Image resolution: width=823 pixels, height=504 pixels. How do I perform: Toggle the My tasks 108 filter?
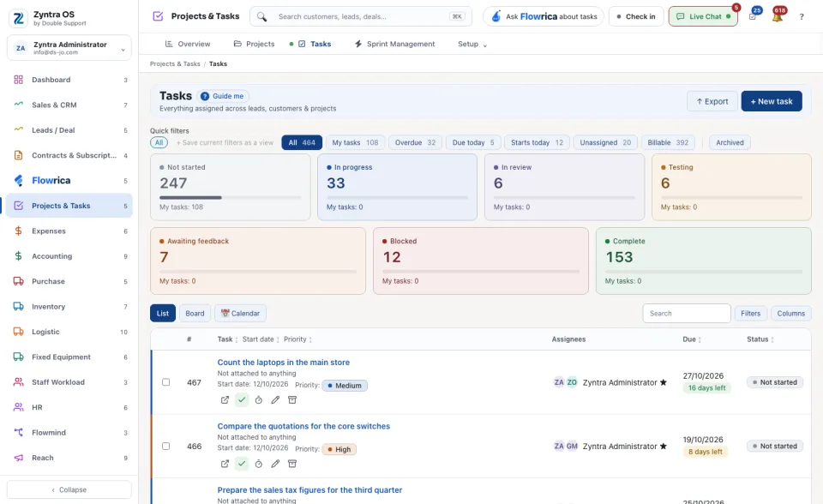pos(355,143)
